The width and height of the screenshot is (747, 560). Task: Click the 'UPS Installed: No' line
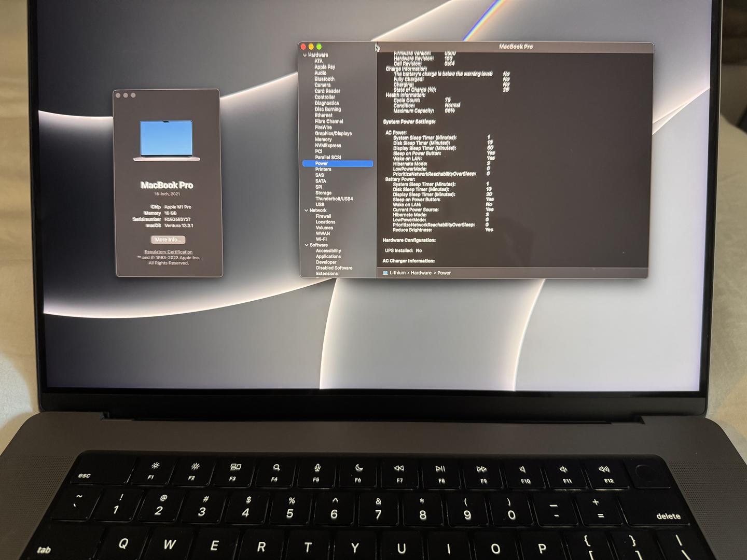(404, 250)
